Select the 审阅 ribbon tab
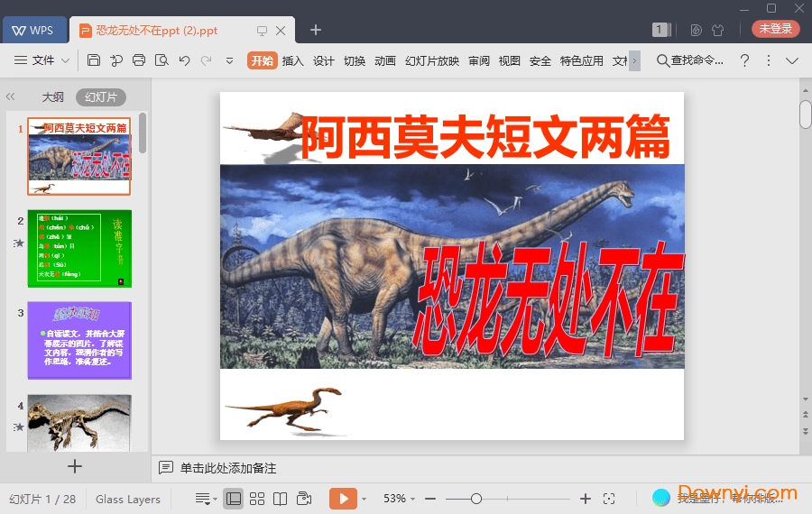812x514 pixels. coord(479,60)
